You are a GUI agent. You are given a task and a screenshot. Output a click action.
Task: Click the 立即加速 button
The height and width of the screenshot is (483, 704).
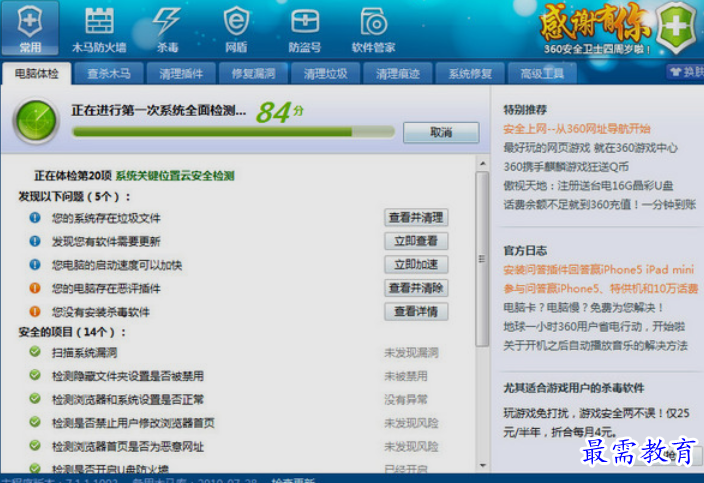tap(416, 264)
